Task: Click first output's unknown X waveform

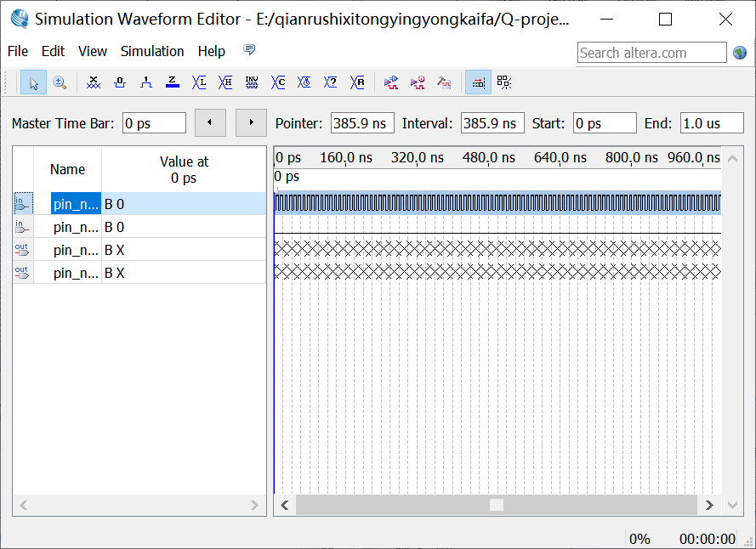Action: (497, 249)
